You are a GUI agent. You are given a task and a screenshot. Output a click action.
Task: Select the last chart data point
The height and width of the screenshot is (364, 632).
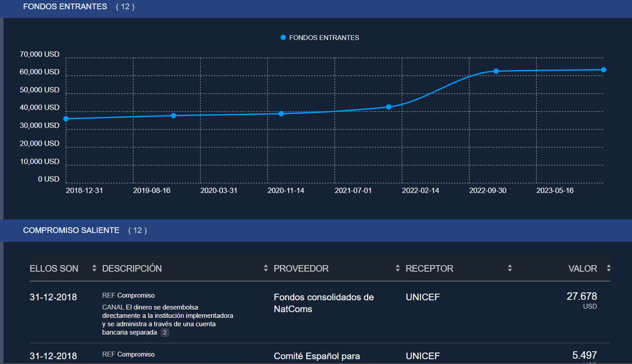tap(604, 70)
